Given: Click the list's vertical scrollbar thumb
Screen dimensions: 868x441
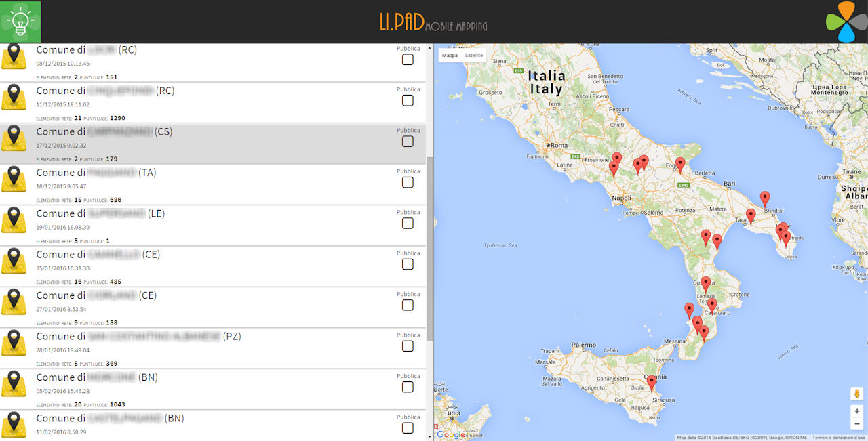Looking at the screenshot, I should pos(429,249).
